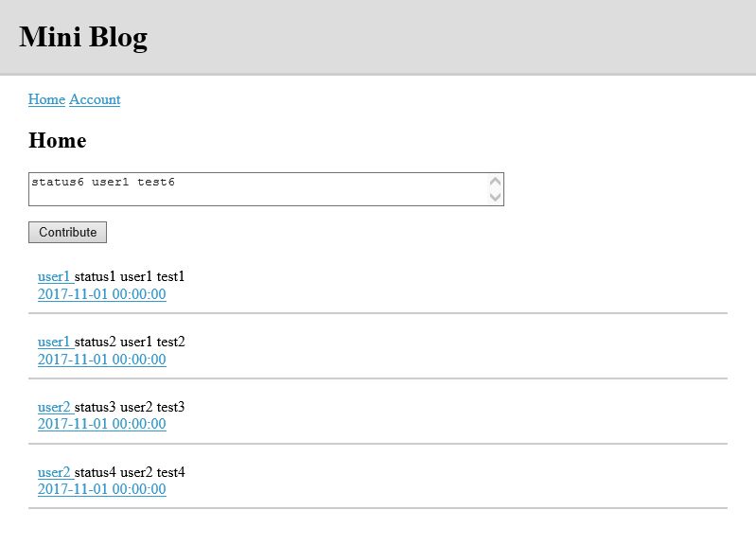Click the bold Home page heading

(58, 140)
